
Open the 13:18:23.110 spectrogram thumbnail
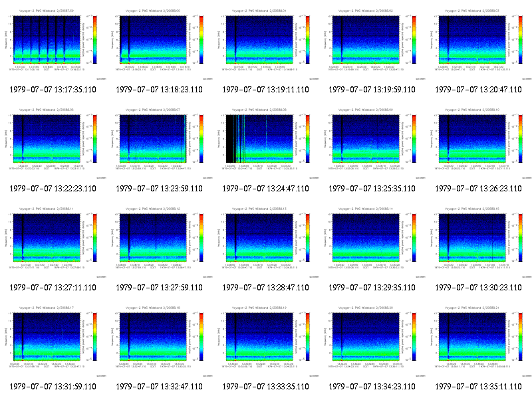click(160, 44)
